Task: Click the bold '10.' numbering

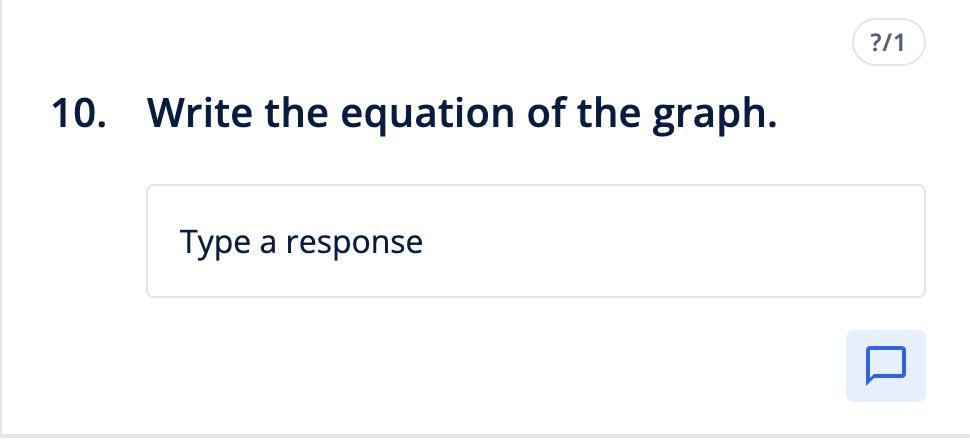Action: pyautogui.click(x=79, y=113)
